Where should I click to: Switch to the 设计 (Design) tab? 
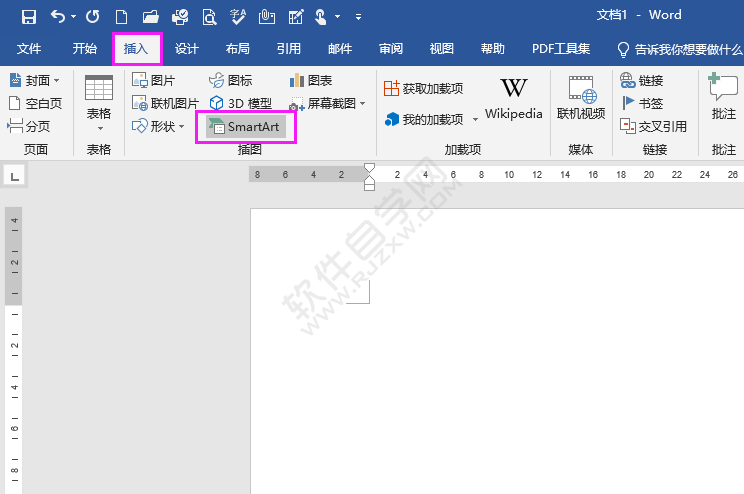pyautogui.click(x=186, y=49)
